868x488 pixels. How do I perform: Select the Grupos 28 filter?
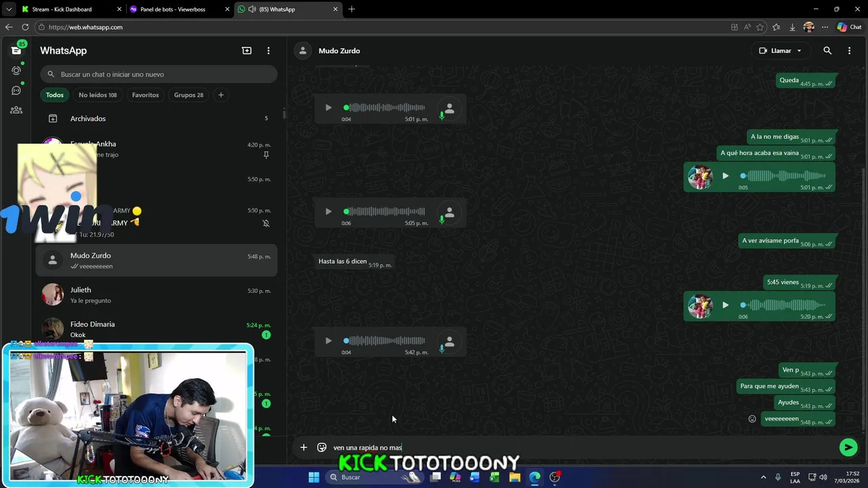click(x=189, y=95)
